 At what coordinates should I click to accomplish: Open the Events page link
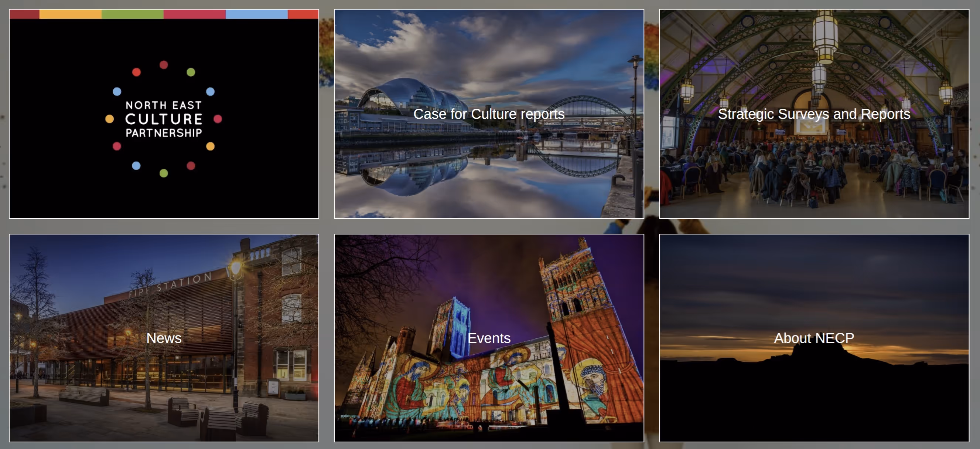(488, 338)
